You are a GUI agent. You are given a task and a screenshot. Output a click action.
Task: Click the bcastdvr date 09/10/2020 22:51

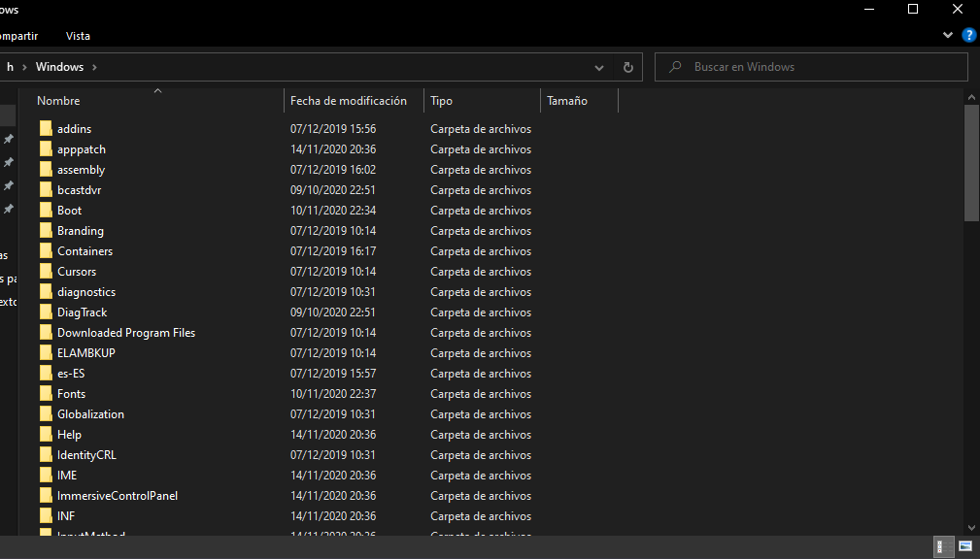333,190
